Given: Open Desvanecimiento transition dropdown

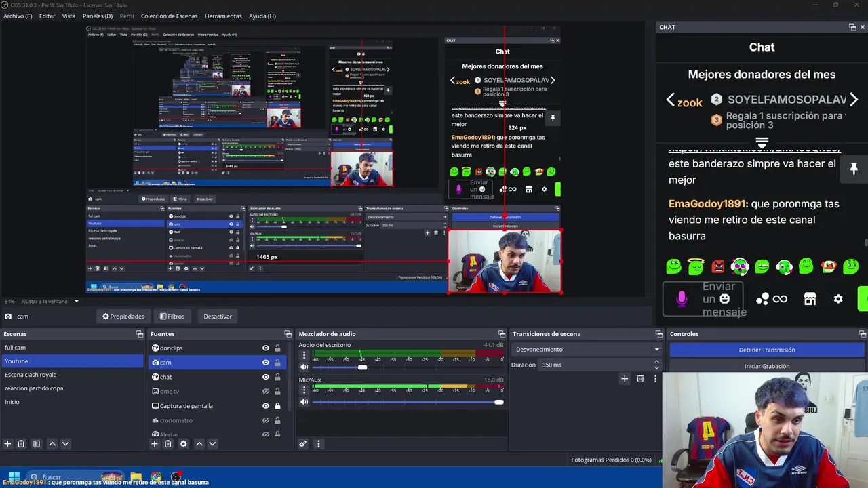Looking at the screenshot, I should pyautogui.click(x=587, y=350).
